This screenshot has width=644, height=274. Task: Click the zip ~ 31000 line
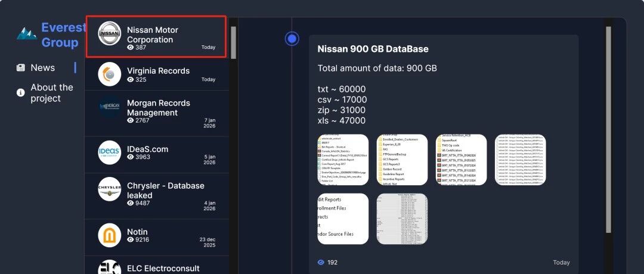coord(341,110)
